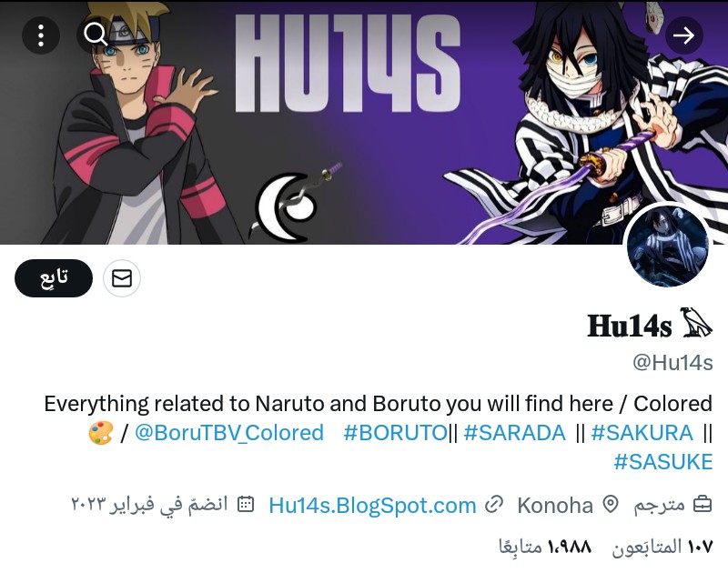728x583 pixels.
Task: Open the @BoruTBV_Colored mention
Action: coord(229,433)
